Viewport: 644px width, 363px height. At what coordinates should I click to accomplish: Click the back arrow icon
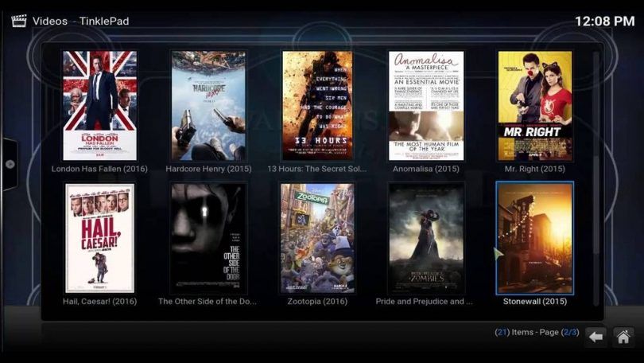click(596, 337)
